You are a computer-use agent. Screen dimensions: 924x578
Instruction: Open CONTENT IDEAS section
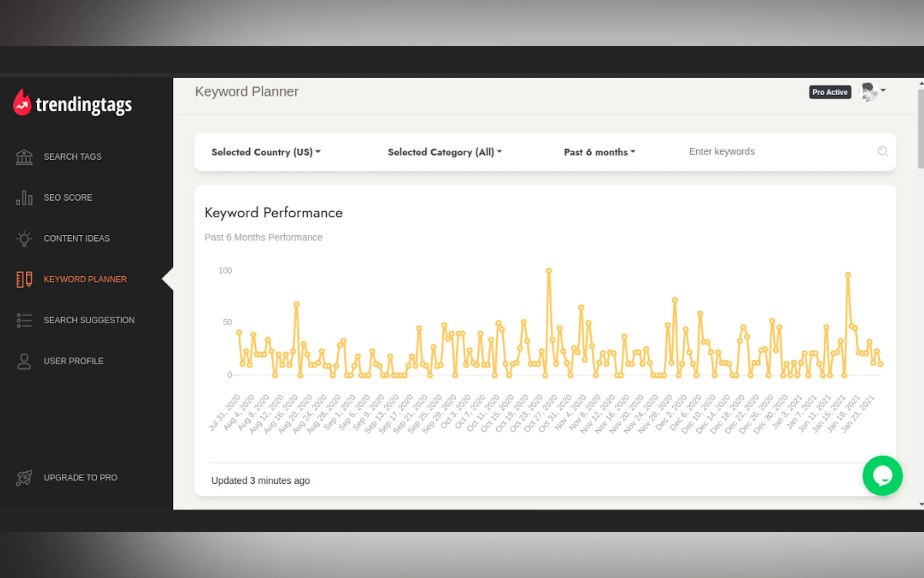tap(77, 238)
